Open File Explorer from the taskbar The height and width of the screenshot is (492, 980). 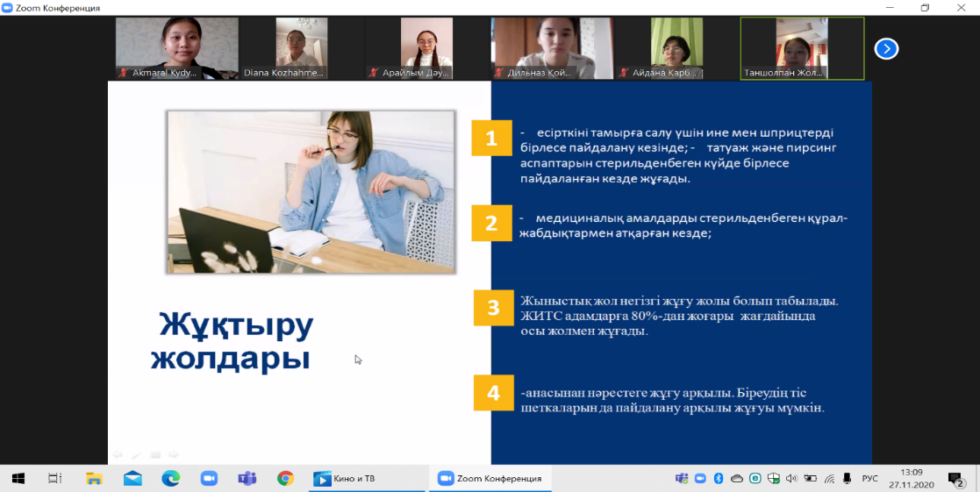tap(94, 478)
